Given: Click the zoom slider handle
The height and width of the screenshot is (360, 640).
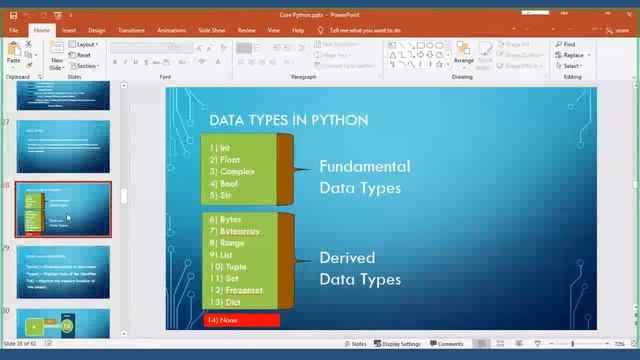Looking at the screenshot, I should [x=573, y=344].
